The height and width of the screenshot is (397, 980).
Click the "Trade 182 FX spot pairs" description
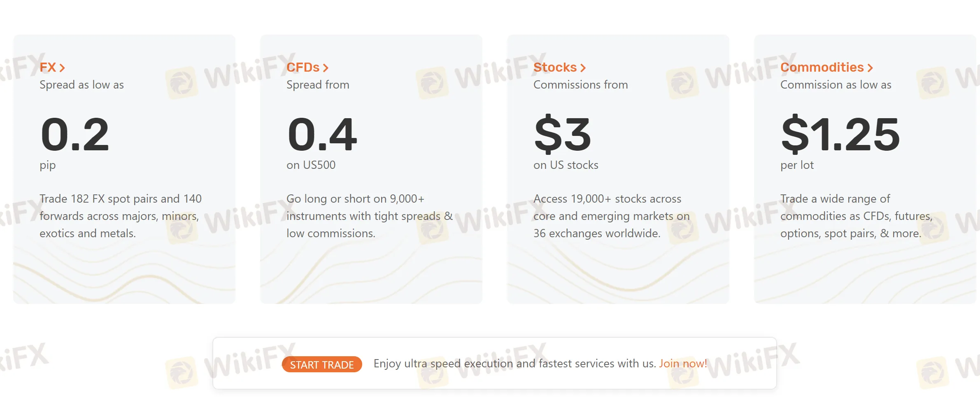click(x=120, y=216)
